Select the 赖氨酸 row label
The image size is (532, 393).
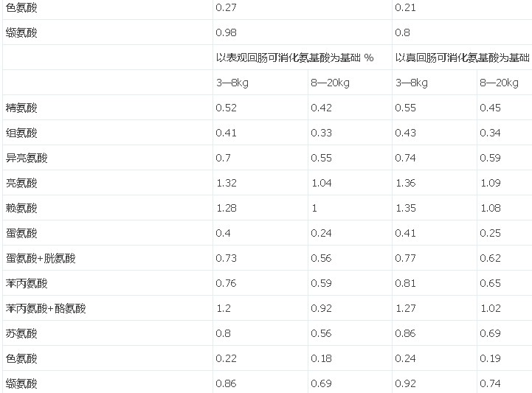[21, 208]
